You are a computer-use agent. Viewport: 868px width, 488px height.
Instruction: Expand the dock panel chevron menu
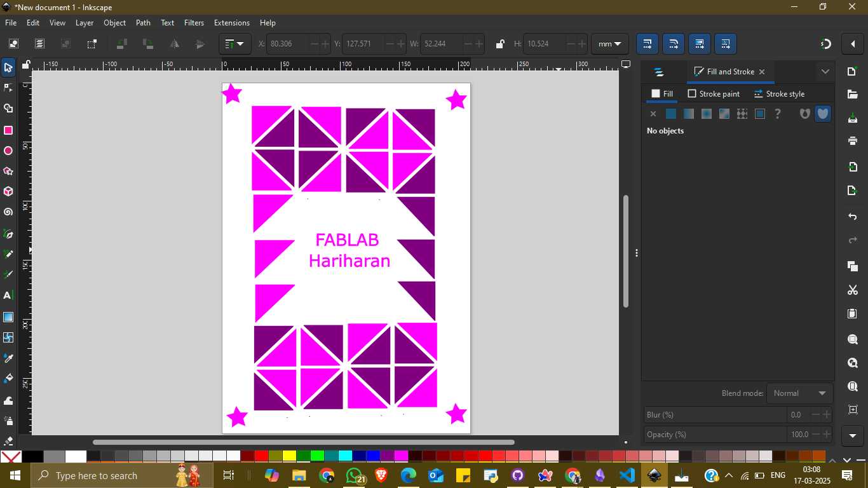click(825, 72)
